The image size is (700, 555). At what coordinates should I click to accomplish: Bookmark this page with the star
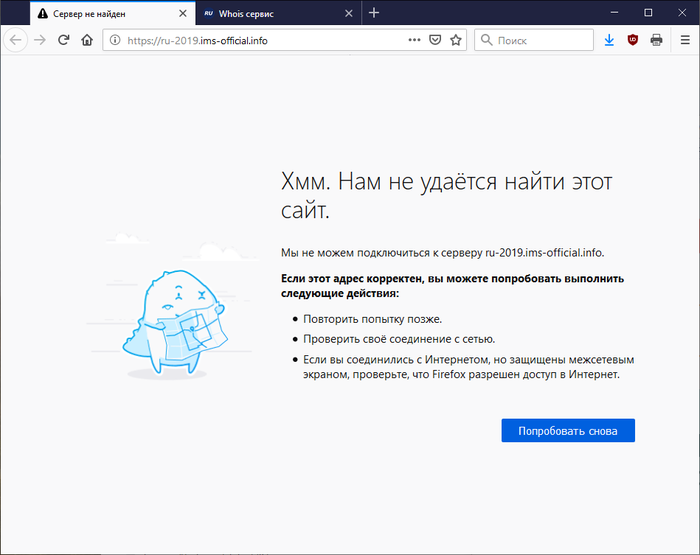pos(456,40)
